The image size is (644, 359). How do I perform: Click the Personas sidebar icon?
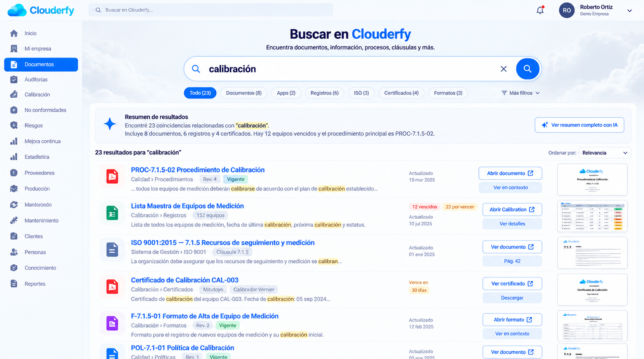(x=14, y=252)
